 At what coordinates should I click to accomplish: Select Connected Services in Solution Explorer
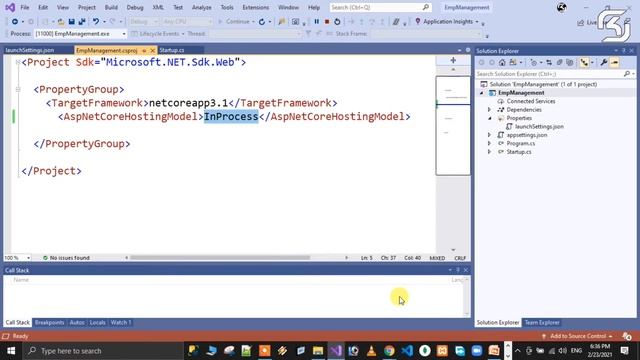pos(531,101)
